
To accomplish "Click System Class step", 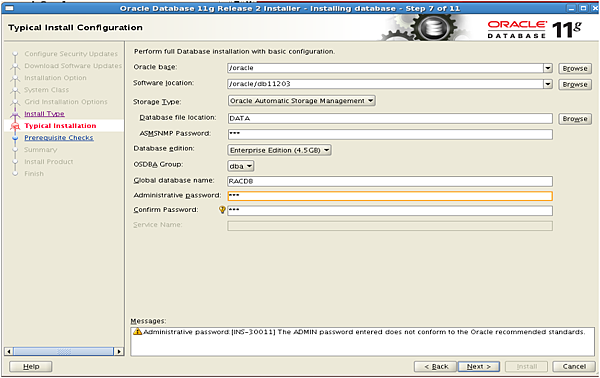I will click(x=47, y=90).
